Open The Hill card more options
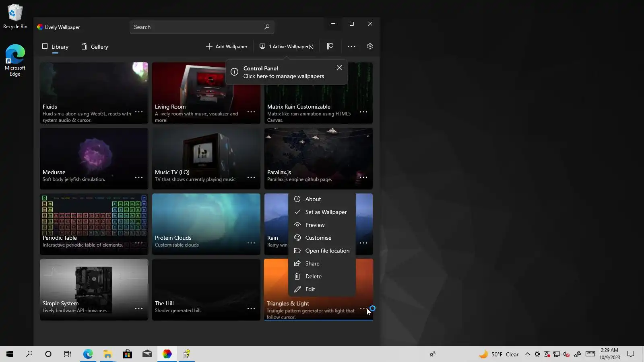 click(x=251, y=309)
